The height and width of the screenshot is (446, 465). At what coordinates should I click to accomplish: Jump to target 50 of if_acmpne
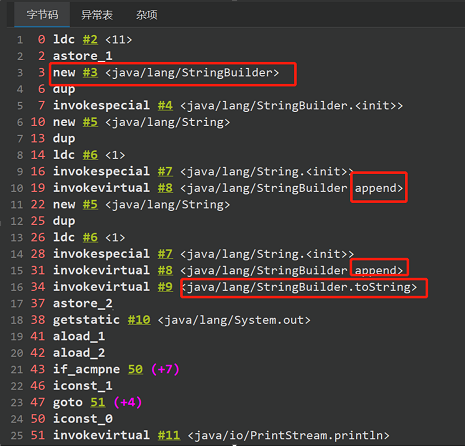click(135, 369)
